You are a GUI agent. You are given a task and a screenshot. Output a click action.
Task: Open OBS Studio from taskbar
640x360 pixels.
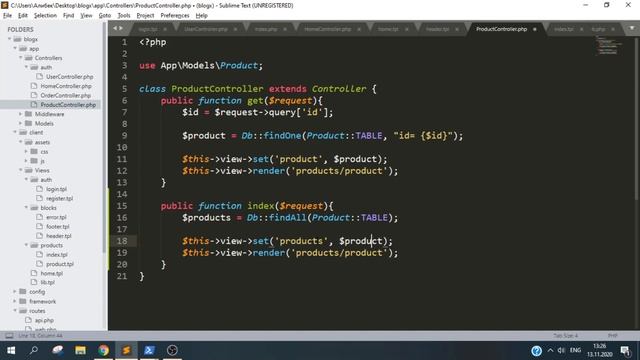click(x=172, y=350)
